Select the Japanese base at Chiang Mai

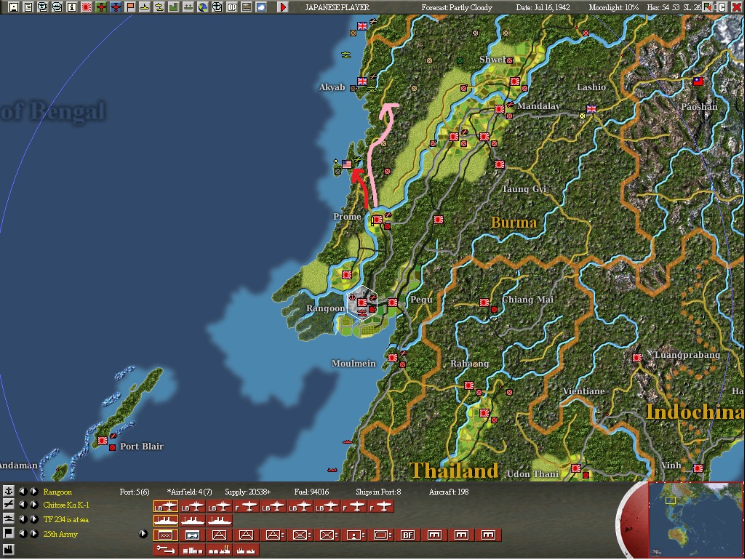[484, 303]
